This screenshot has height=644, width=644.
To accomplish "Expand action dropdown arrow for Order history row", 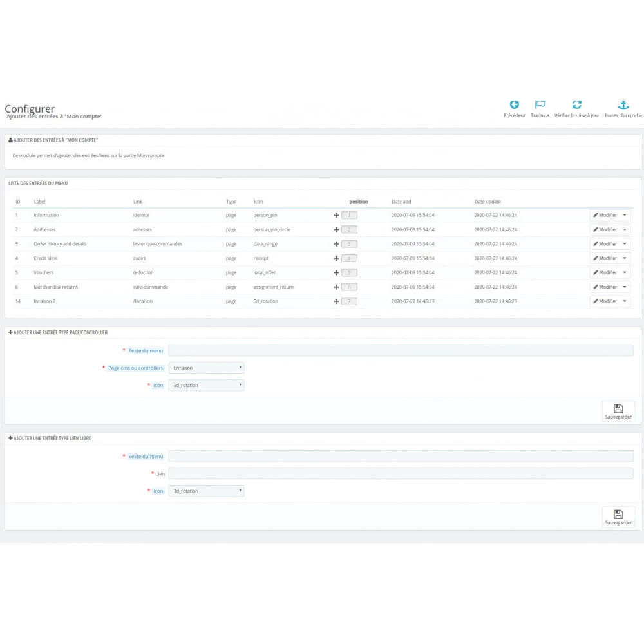I will (625, 244).
